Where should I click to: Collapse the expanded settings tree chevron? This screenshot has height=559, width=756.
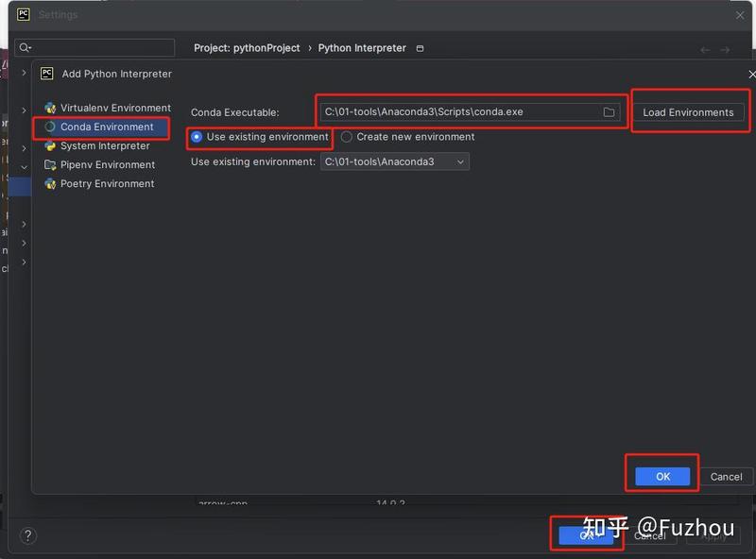coord(24,167)
